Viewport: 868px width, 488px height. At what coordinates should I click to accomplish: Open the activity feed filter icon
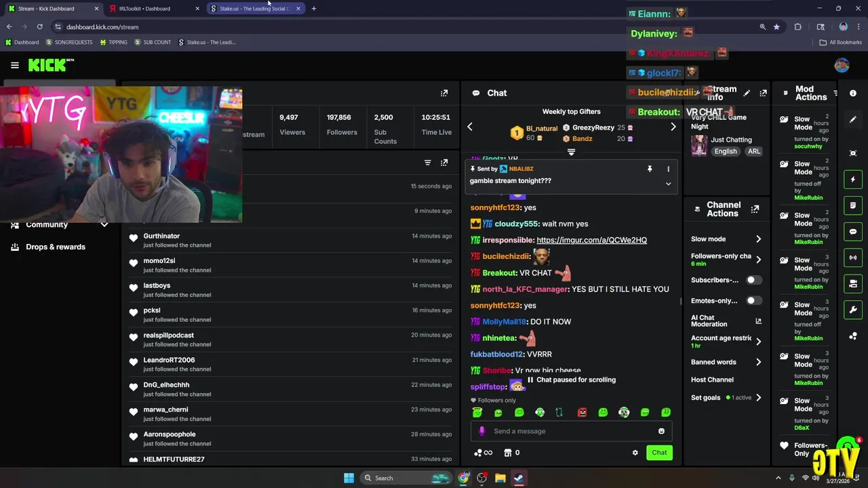[427, 163]
